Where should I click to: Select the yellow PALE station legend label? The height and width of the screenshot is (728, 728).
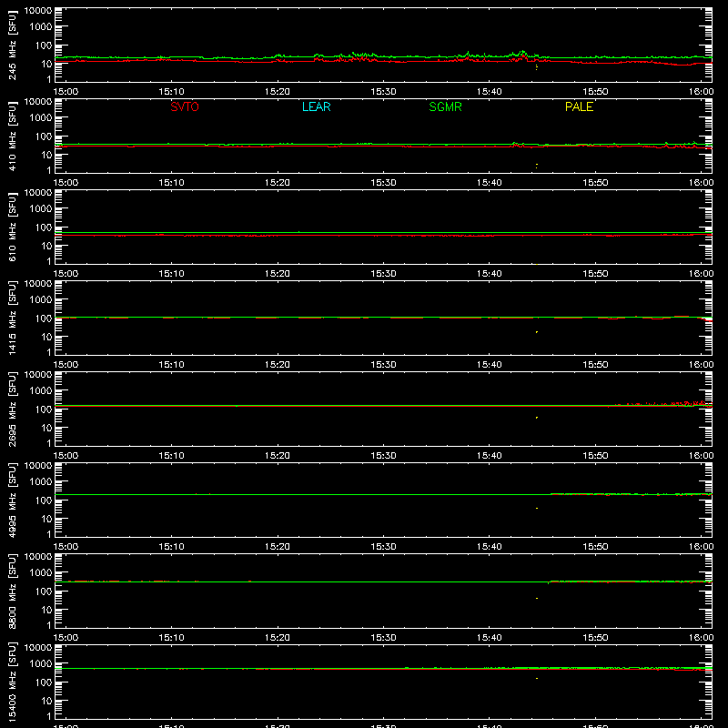pyautogui.click(x=579, y=106)
